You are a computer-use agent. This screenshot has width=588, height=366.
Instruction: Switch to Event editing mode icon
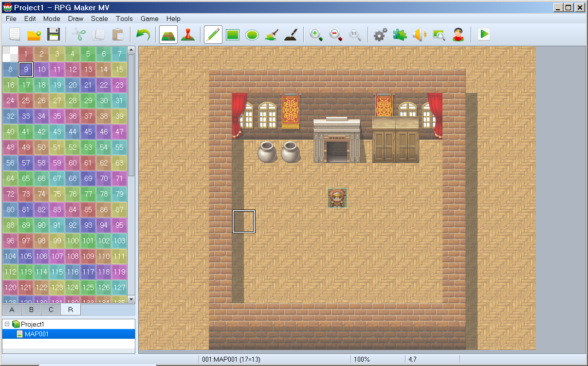tap(187, 35)
